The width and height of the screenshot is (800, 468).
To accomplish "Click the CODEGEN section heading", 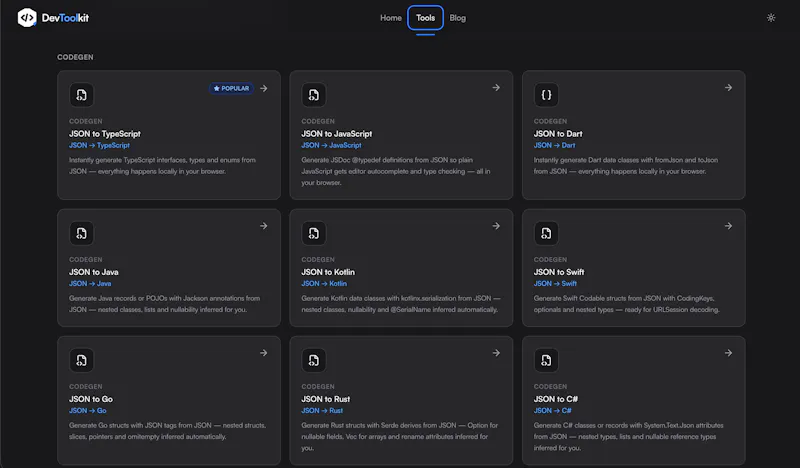I will [75, 57].
